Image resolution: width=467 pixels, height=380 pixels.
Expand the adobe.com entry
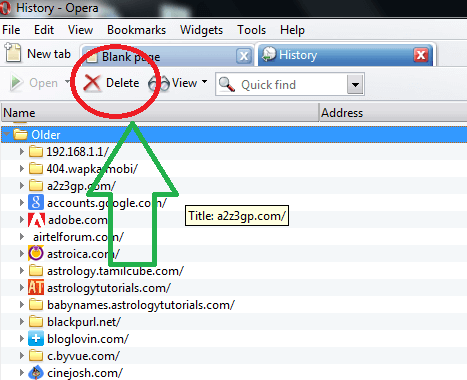(22, 220)
